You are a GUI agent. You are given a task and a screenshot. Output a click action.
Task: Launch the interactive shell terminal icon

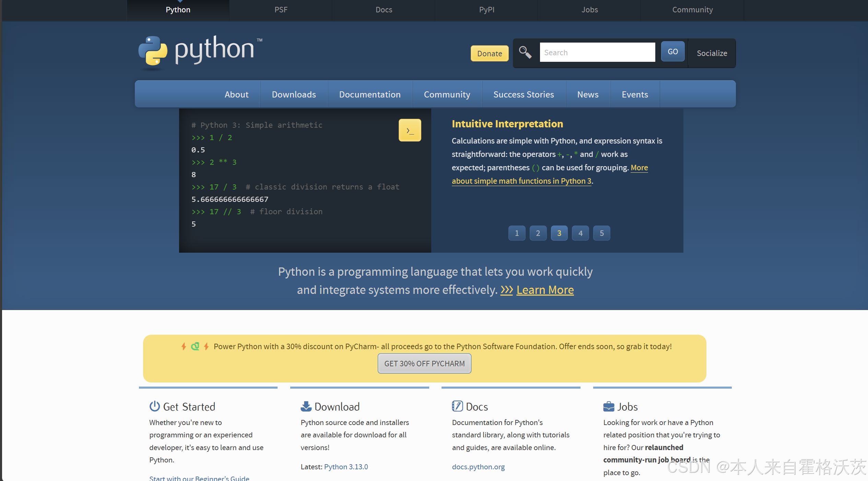pos(410,130)
